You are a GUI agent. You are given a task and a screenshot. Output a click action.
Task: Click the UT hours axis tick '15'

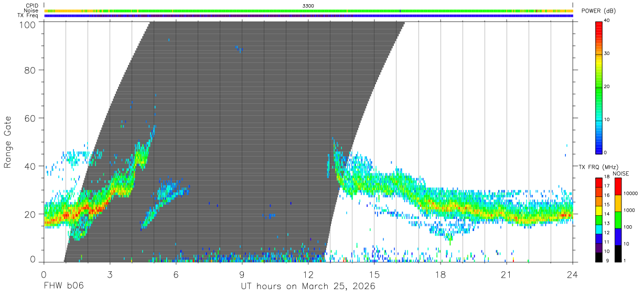pos(374,275)
